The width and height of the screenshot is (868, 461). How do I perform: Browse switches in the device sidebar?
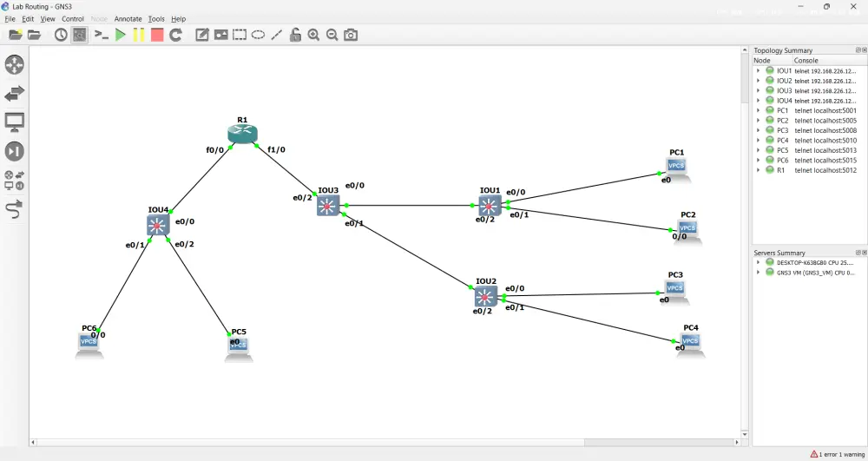[x=15, y=94]
